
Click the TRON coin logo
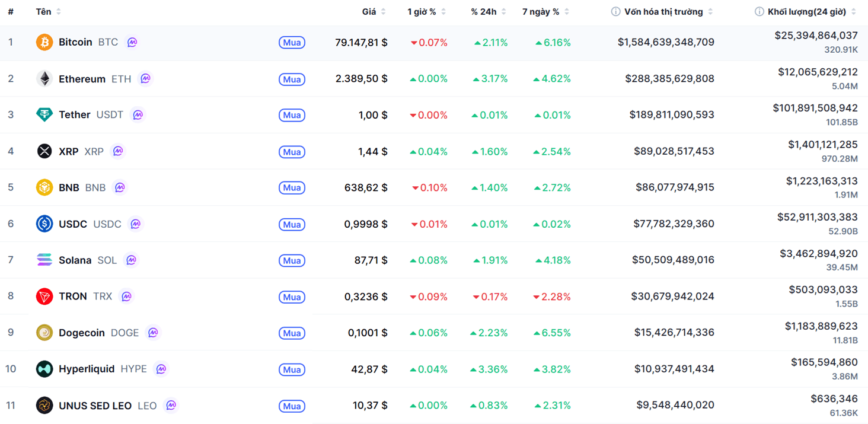coord(44,296)
